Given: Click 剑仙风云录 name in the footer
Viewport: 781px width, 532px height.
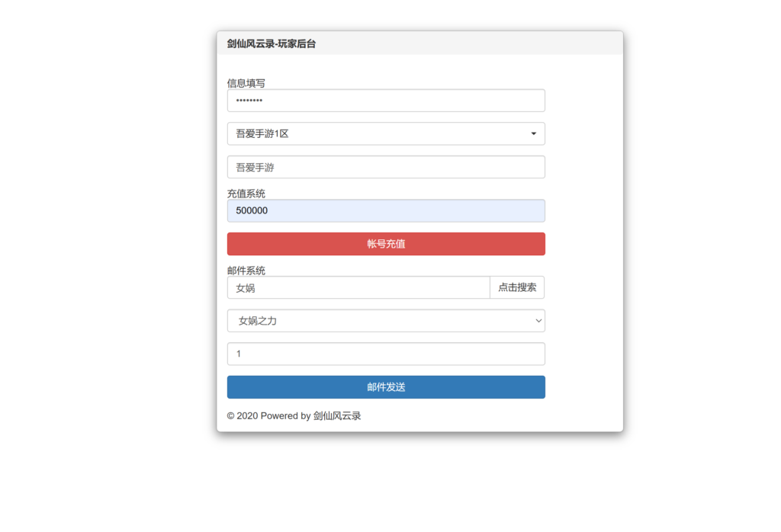Looking at the screenshot, I should pyautogui.click(x=337, y=416).
